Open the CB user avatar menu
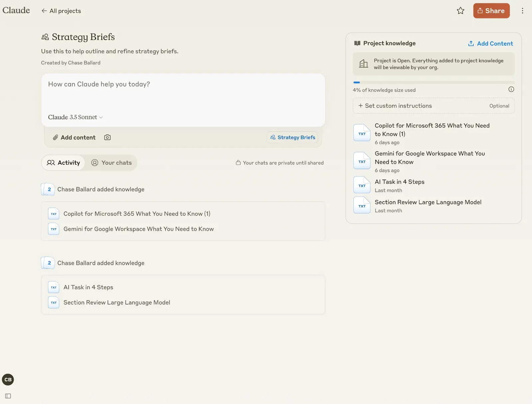 tap(8, 380)
